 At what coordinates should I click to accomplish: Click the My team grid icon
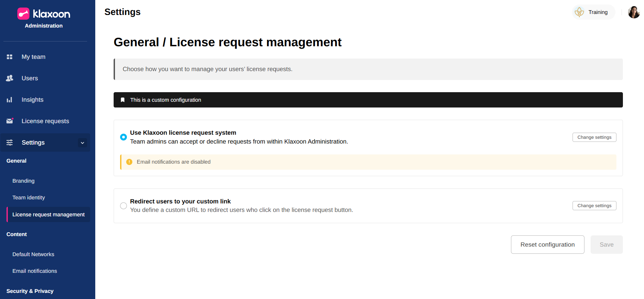click(10, 57)
